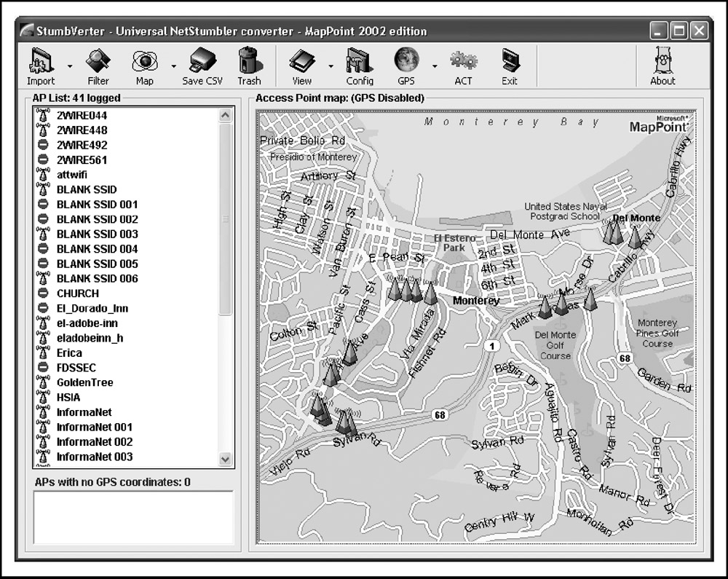This screenshot has width=728, height=579.
Task: Click the secured icon beside 2WIRE492
Action: 43,145
